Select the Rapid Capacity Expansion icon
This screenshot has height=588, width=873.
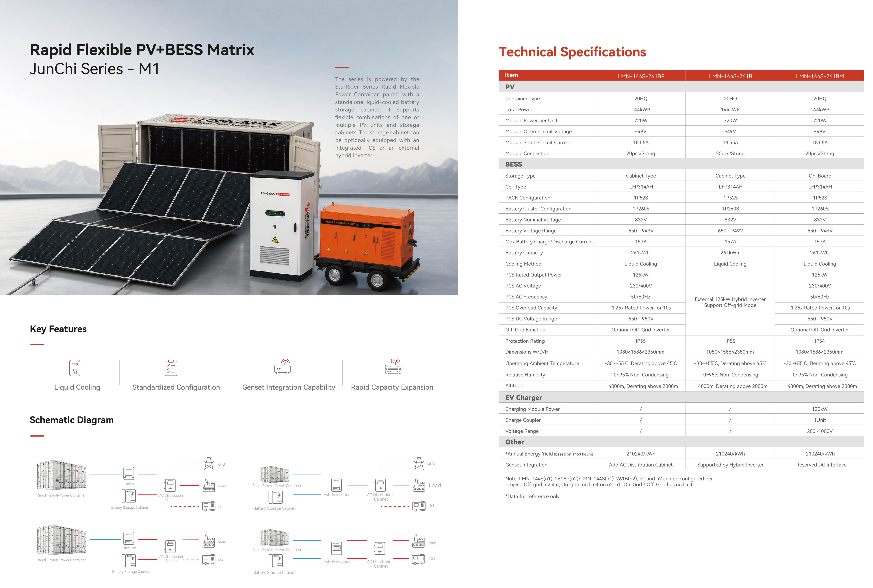(x=393, y=366)
